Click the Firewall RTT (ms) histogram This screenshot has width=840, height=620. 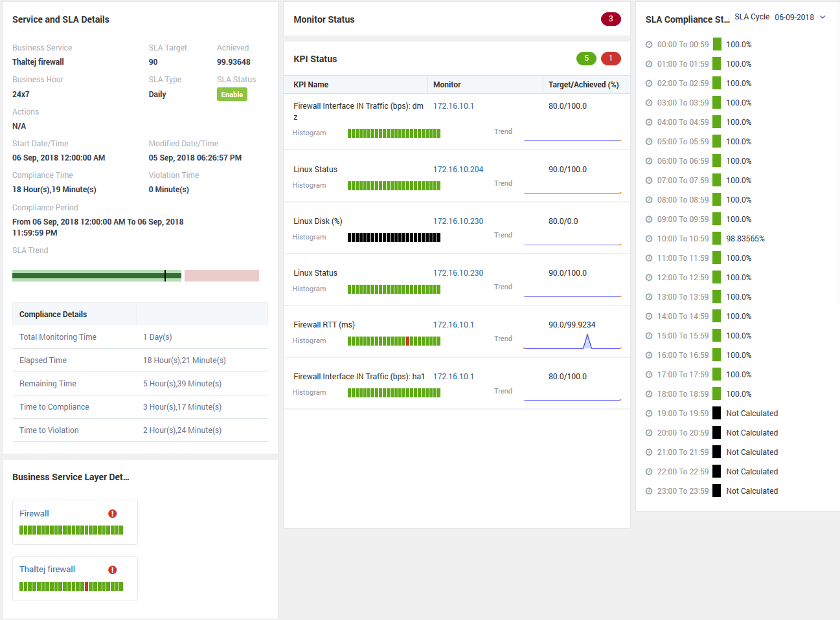coord(394,341)
